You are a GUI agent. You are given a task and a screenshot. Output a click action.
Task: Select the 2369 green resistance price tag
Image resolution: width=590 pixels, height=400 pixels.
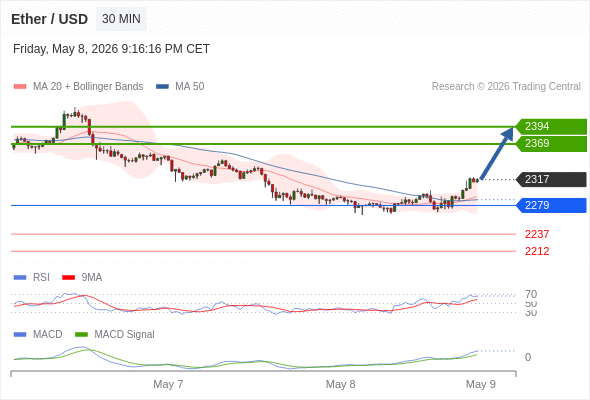coord(551,144)
